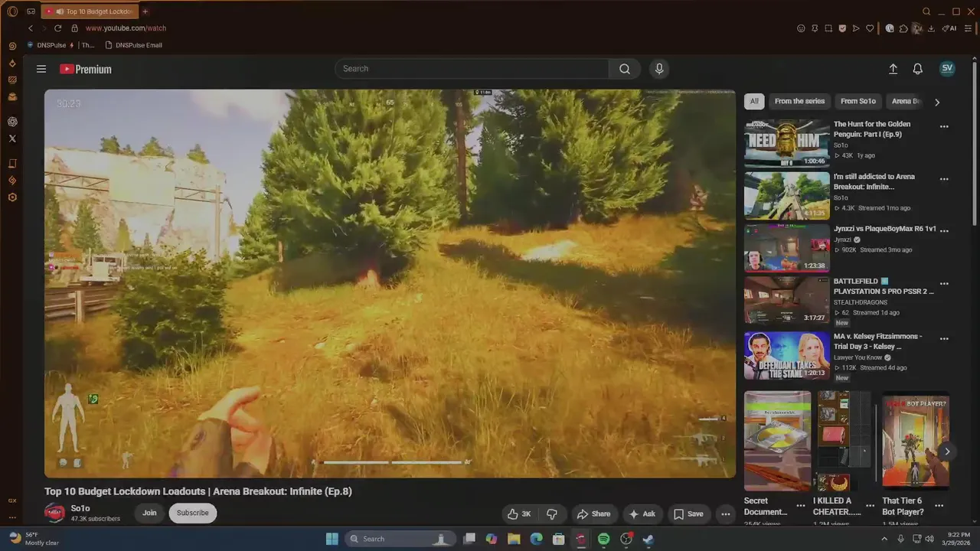Click the site padlock icon
This screenshot has width=980, height=551.
pos(74,28)
